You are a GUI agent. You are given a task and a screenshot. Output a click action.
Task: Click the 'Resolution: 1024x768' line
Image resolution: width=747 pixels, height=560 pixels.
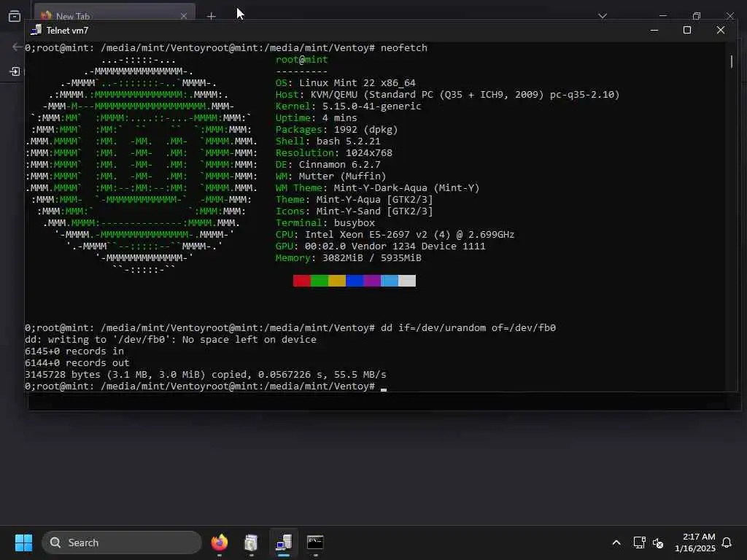(x=334, y=153)
